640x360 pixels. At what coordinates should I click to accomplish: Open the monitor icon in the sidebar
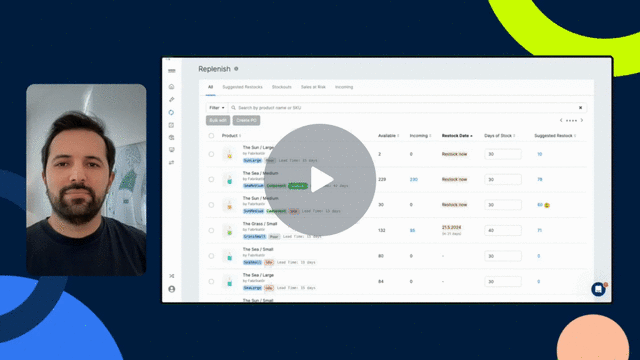(171, 150)
